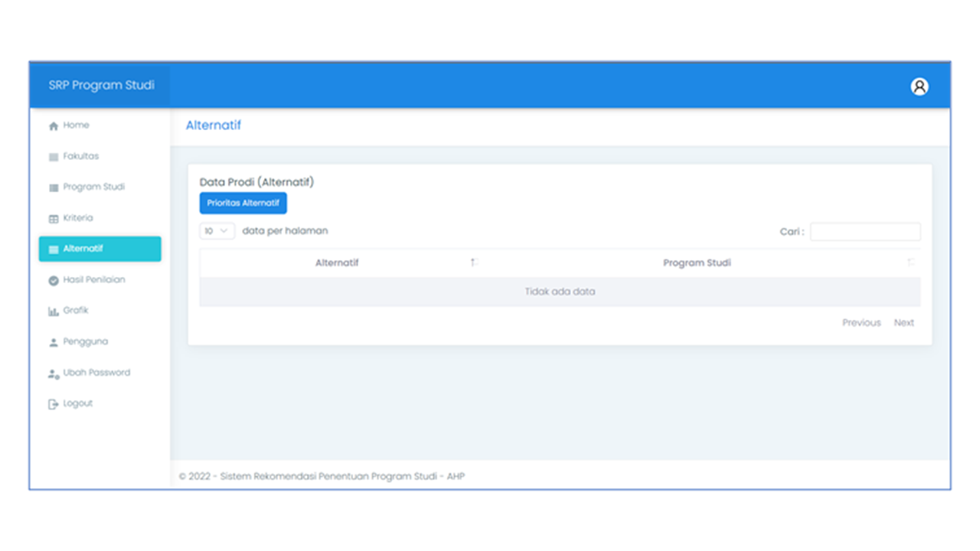Click the Program Studi sidebar icon
The image size is (980, 551).
(x=54, y=187)
